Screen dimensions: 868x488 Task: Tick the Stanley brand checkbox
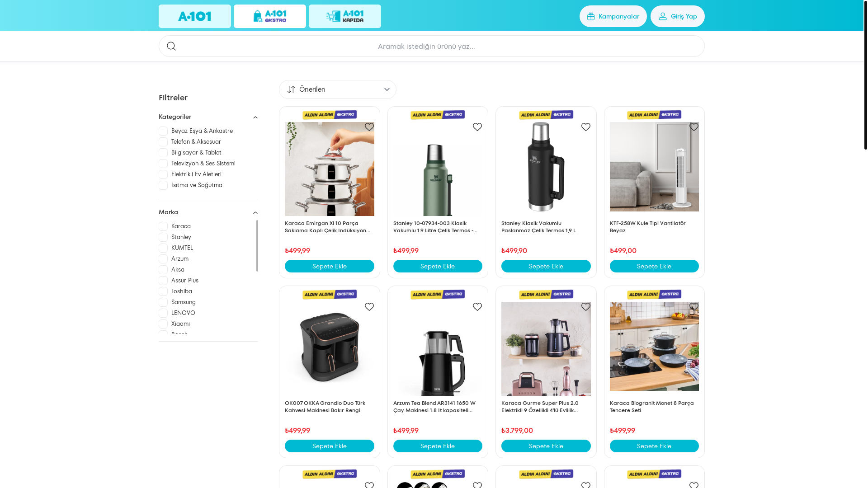tap(163, 237)
